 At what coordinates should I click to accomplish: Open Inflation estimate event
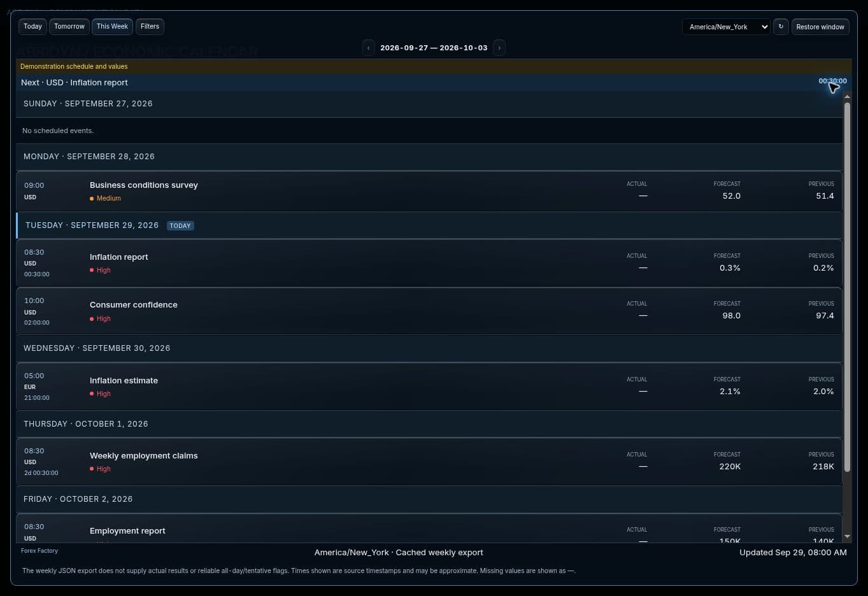(429, 387)
